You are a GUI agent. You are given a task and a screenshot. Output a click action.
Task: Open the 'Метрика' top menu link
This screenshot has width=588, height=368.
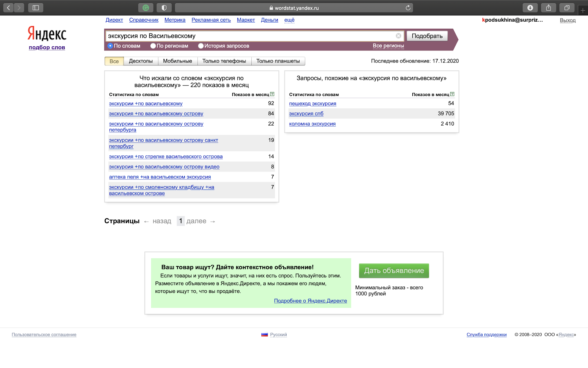(x=175, y=20)
